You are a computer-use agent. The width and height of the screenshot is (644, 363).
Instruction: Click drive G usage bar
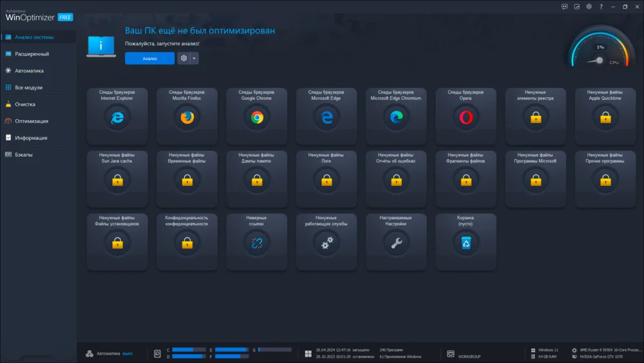[275, 350]
